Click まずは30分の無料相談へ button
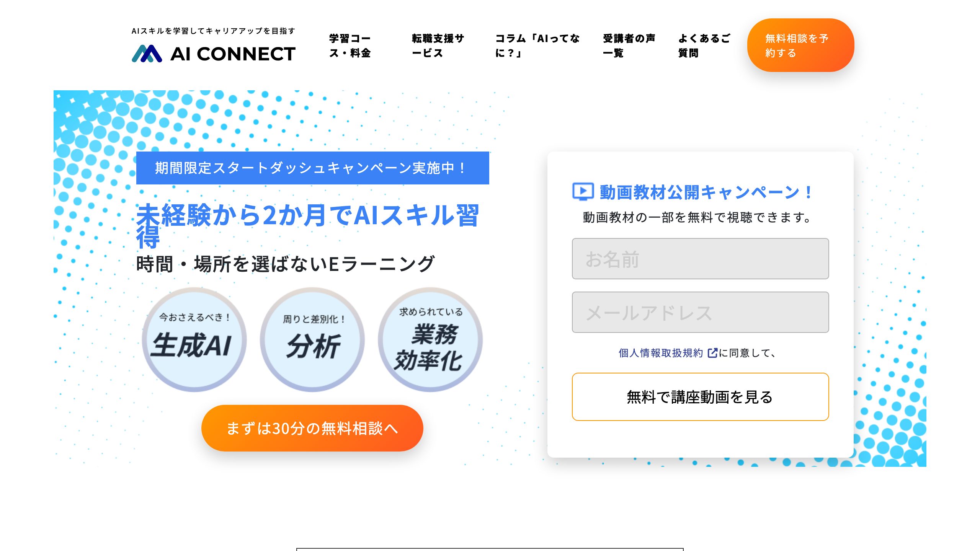This screenshot has height=551, width=980. 312,428
